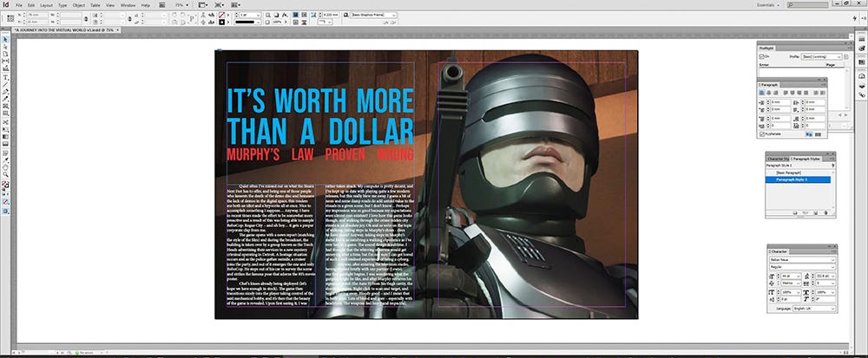Select the Eyedropper tool

(5, 159)
